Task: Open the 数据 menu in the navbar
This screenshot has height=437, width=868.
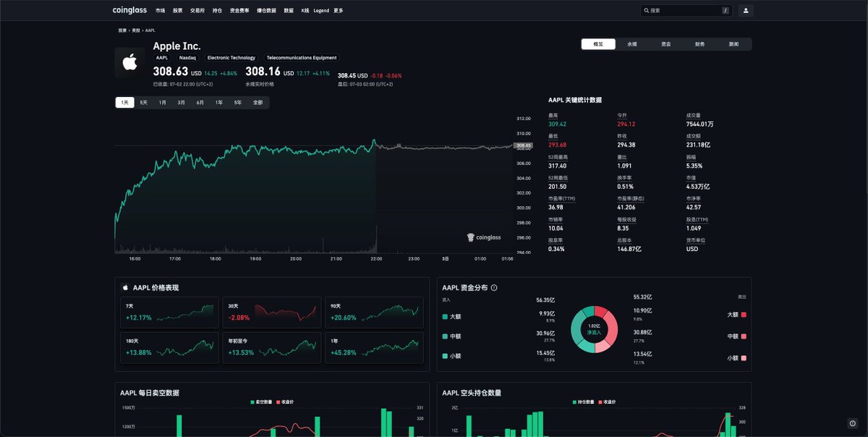Action: [x=289, y=11]
